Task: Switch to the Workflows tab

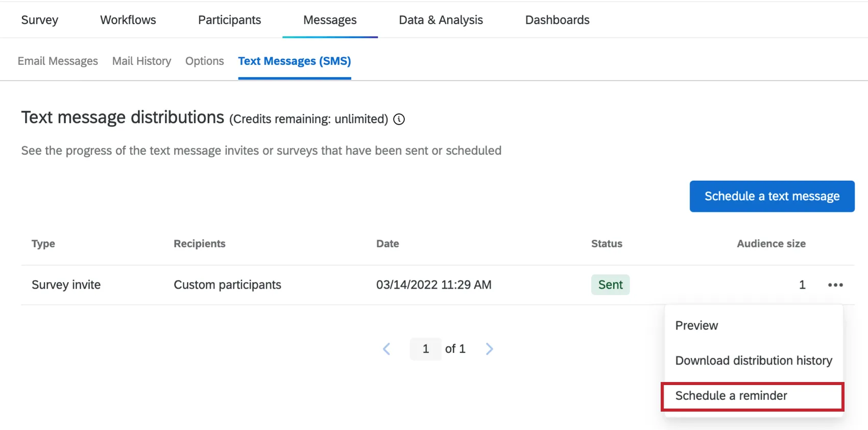Action: click(128, 20)
